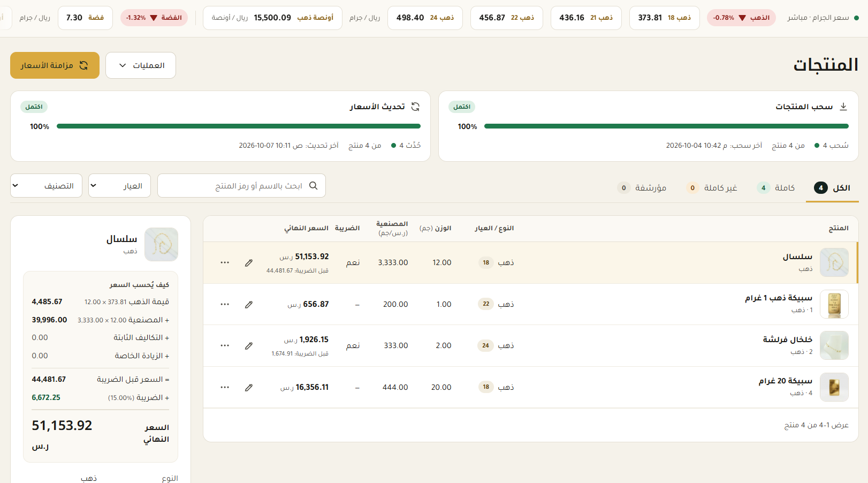Edit the سبيكة ذهب 1 غرام product
868x483 pixels.
click(x=249, y=305)
